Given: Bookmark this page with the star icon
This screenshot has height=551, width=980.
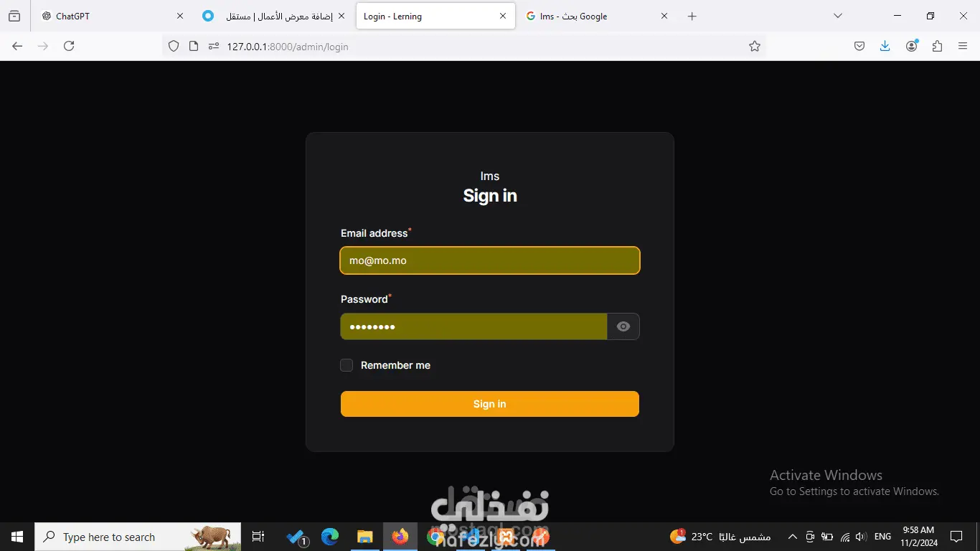Looking at the screenshot, I should pos(755,46).
